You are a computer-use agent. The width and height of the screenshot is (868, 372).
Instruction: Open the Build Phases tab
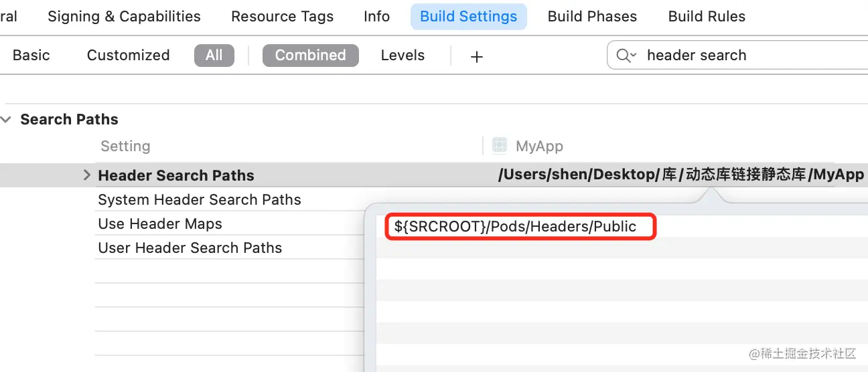pyautogui.click(x=592, y=17)
